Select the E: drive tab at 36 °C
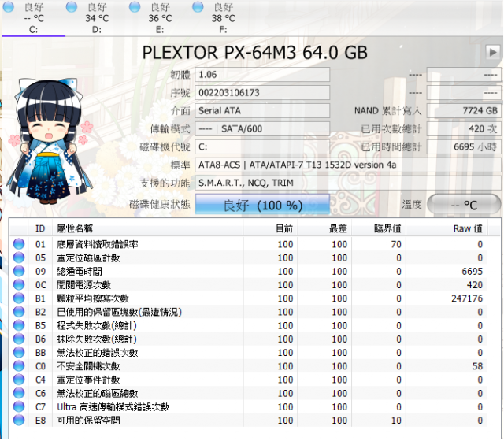The width and height of the screenshot is (504, 441). [x=160, y=18]
